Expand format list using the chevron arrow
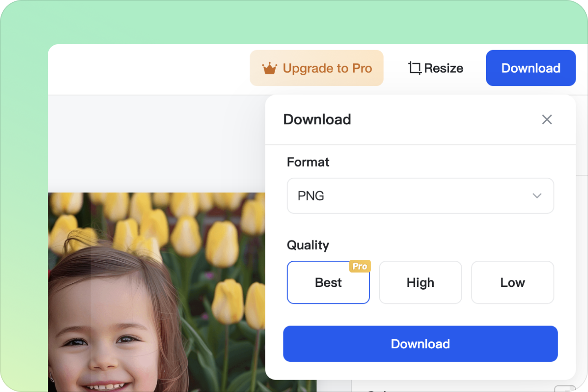The height and width of the screenshot is (392, 588). [537, 196]
